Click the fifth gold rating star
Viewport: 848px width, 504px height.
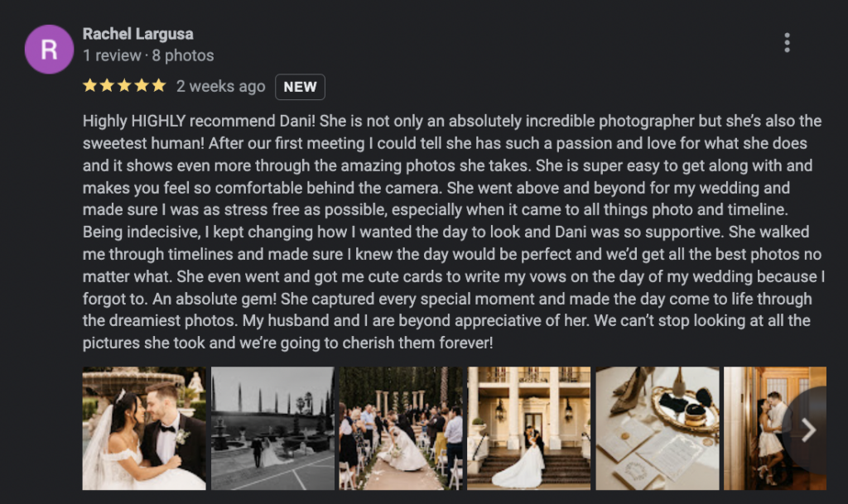159,85
